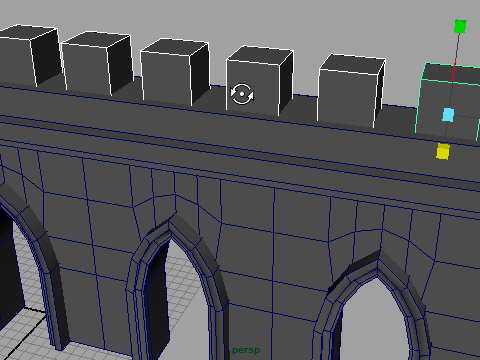Select the fifth battlement cube from left
This screenshot has height=360, width=480.
pyautogui.click(x=352, y=91)
